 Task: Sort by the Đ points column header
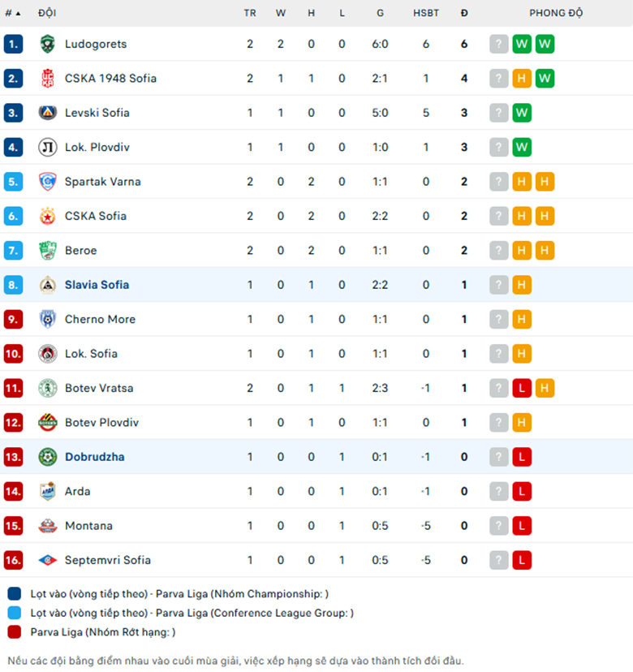coord(464,13)
